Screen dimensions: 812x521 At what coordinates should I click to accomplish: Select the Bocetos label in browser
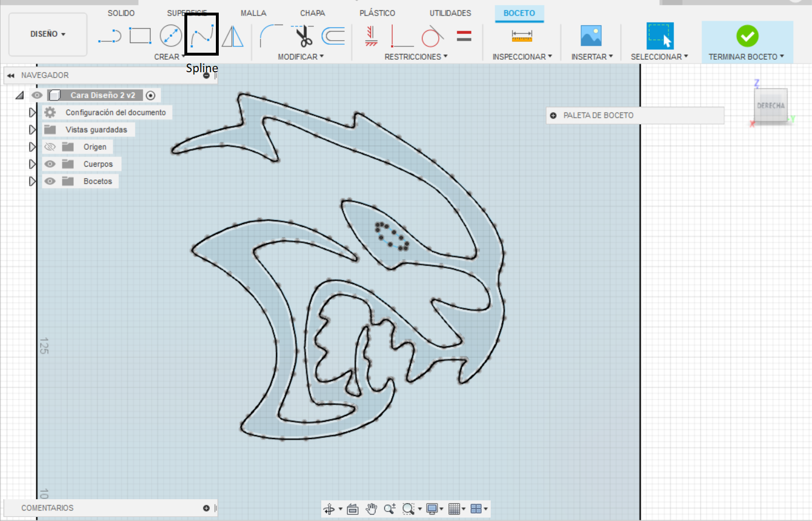(98, 181)
